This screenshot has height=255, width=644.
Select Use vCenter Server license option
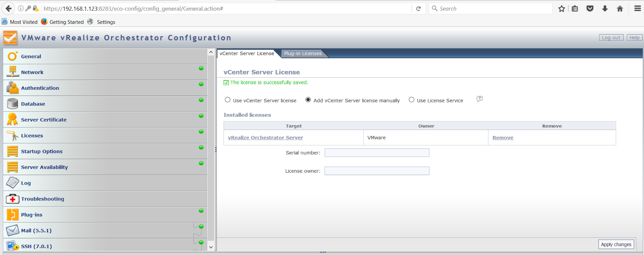point(227,100)
